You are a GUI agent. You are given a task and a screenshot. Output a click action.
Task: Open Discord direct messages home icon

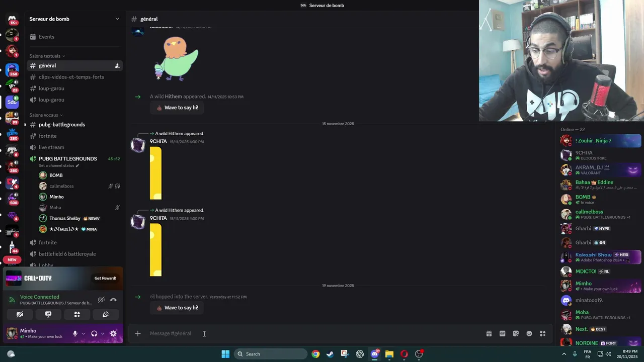point(12,19)
